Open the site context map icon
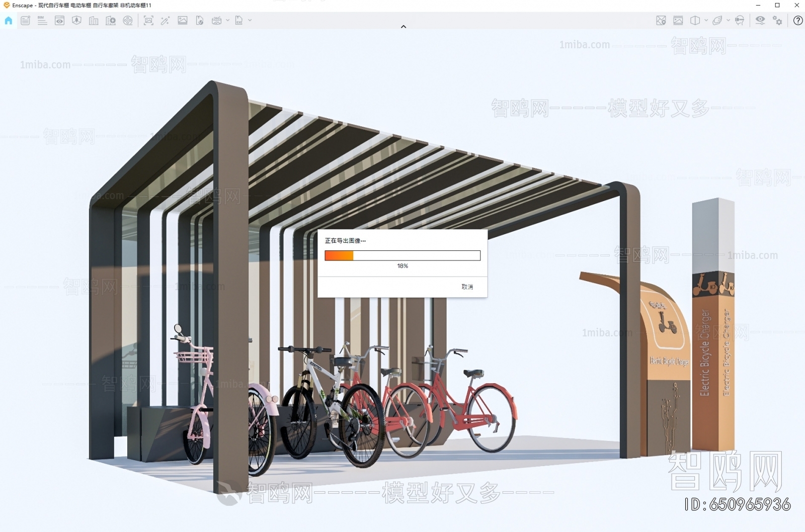 pos(661,21)
